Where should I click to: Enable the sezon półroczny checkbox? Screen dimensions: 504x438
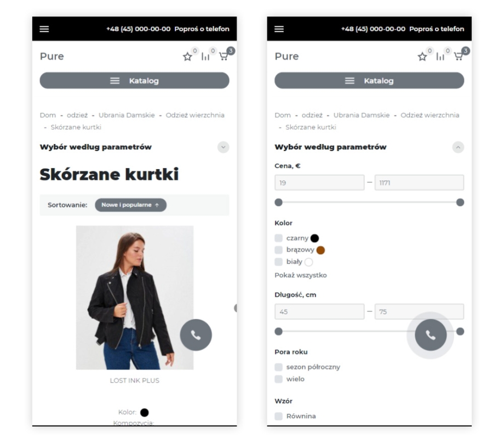[278, 367]
